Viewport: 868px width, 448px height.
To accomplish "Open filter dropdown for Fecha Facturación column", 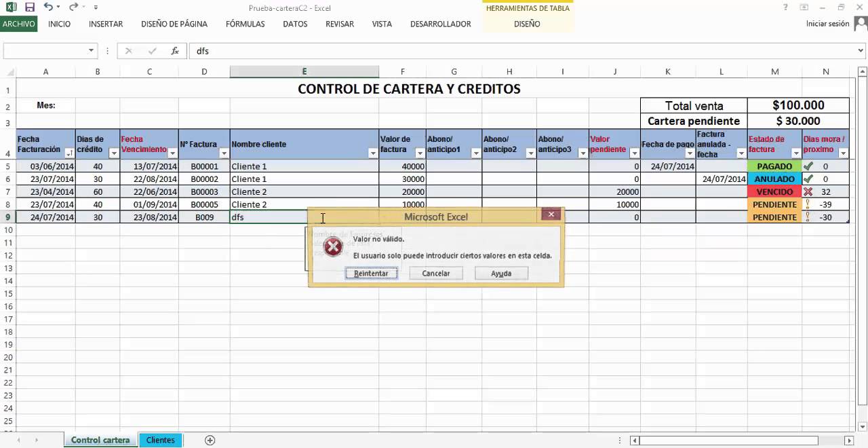I will click(x=69, y=153).
